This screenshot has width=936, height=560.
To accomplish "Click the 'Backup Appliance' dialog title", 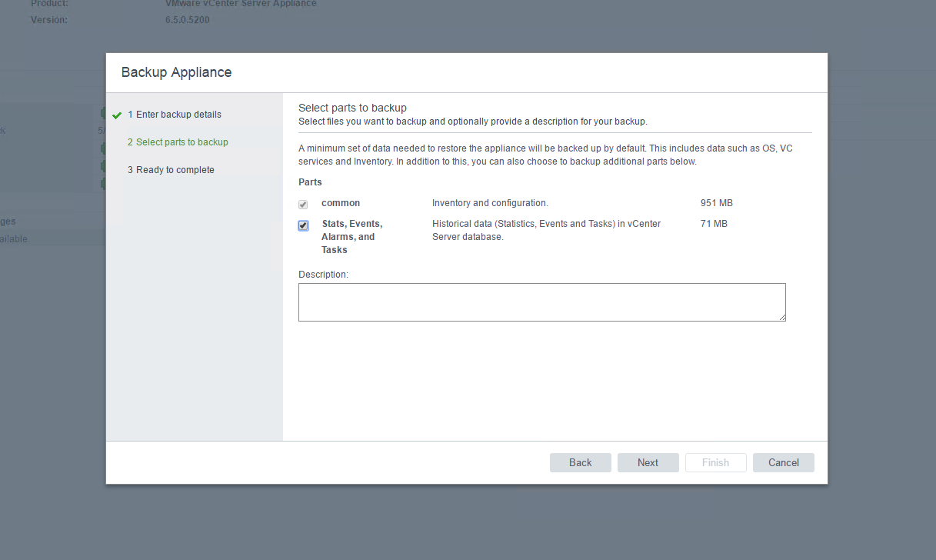I will [176, 72].
